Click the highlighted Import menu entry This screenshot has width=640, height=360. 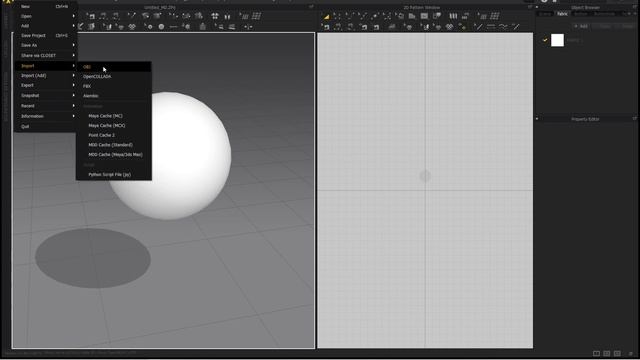[x=45, y=66]
